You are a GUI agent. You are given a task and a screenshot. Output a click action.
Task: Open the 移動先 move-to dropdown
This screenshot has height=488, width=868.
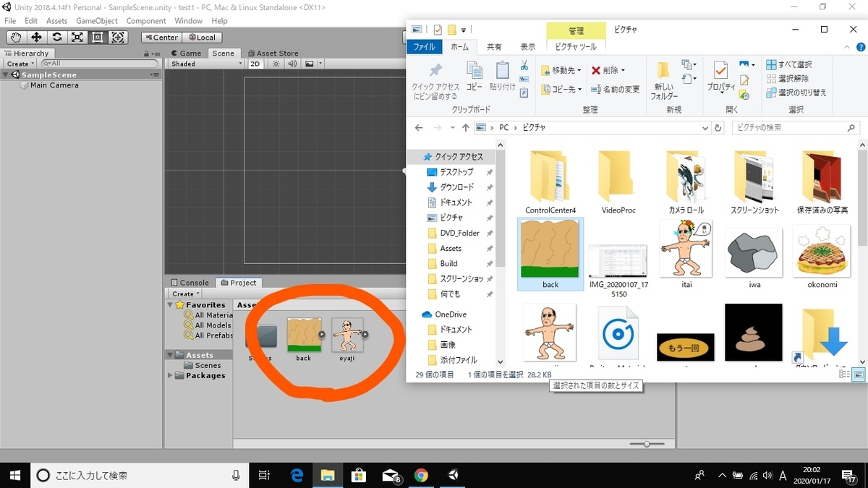click(562, 70)
